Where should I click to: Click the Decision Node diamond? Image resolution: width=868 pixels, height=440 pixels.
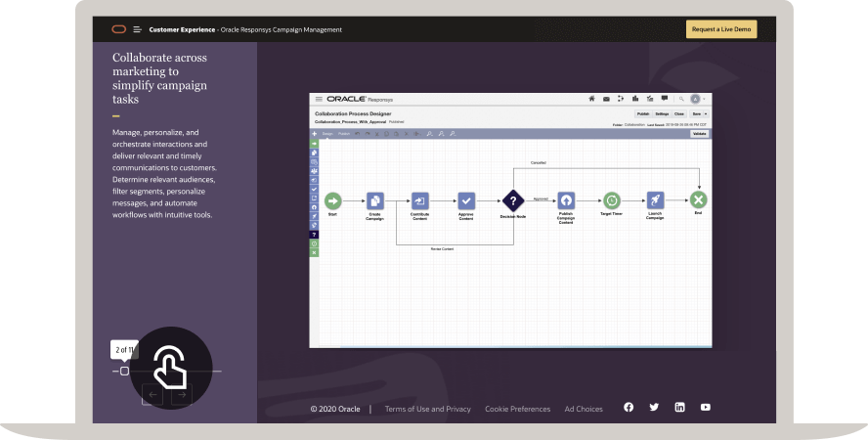point(512,199)
